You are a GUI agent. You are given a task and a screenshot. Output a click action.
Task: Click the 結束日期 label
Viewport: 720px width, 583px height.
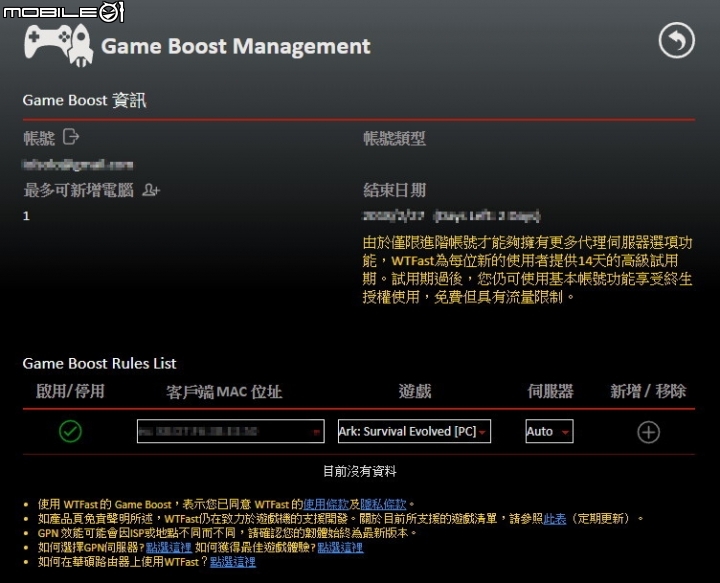point(394,190)
